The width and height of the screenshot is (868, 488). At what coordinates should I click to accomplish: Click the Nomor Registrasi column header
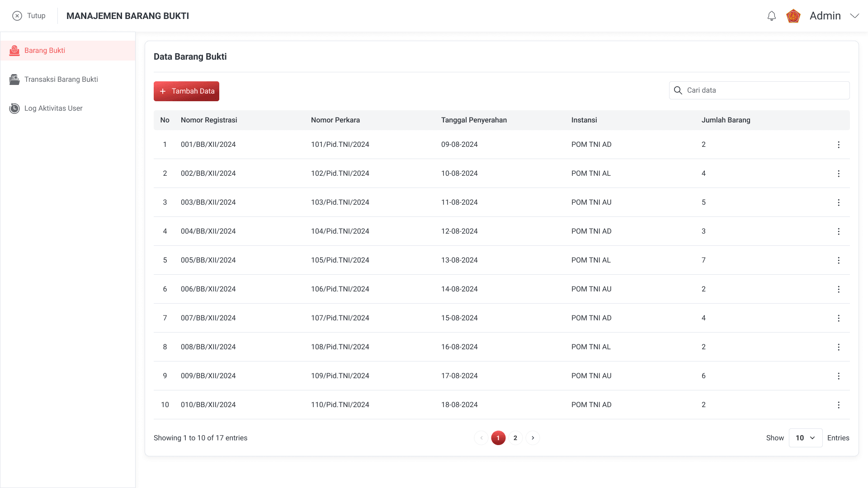coord(209,120)
